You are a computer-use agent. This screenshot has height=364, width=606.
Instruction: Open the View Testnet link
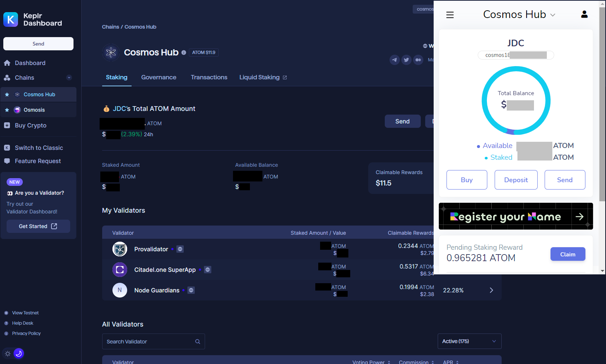tap(25, 313)
